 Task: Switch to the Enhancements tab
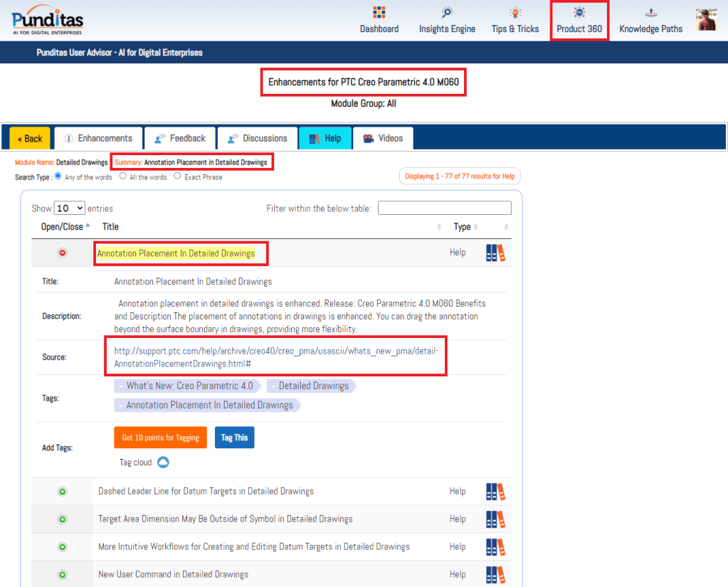pos(98,138)
